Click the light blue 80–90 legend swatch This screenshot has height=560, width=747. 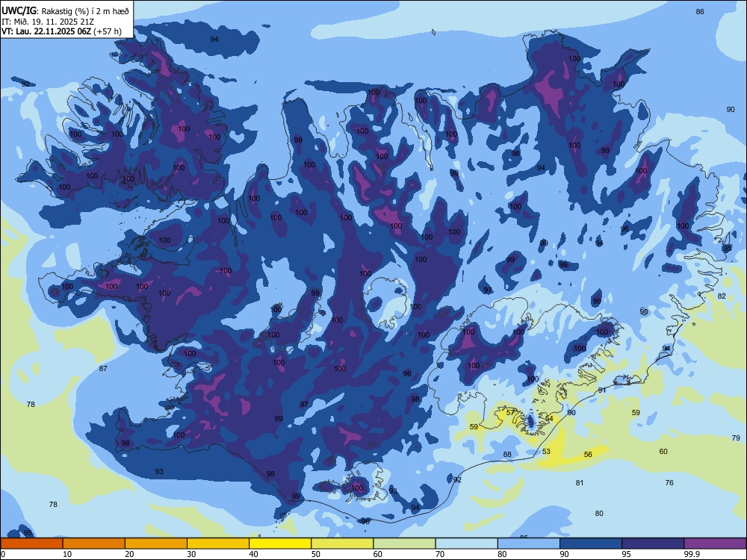click(x=529, y=544)
